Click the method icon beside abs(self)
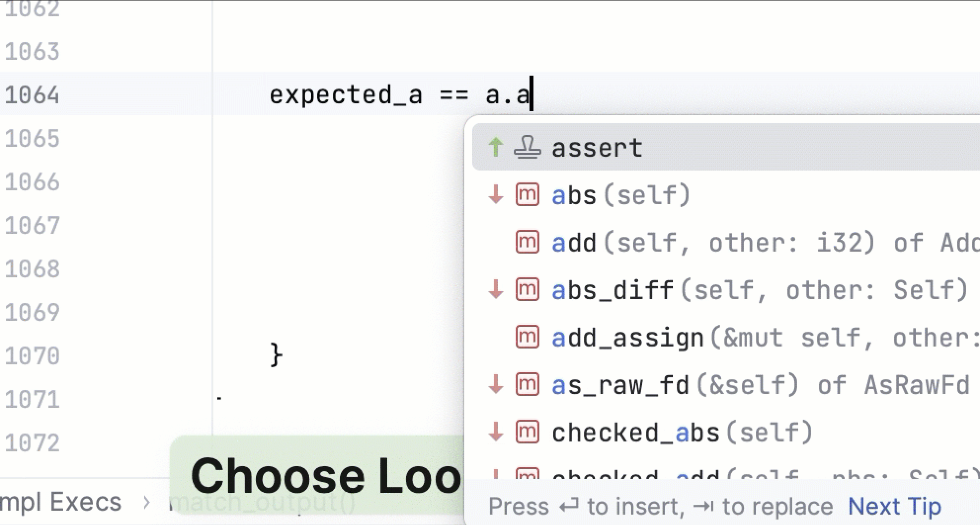This screenshot has height=525, width=980. [x=527, y=195]
